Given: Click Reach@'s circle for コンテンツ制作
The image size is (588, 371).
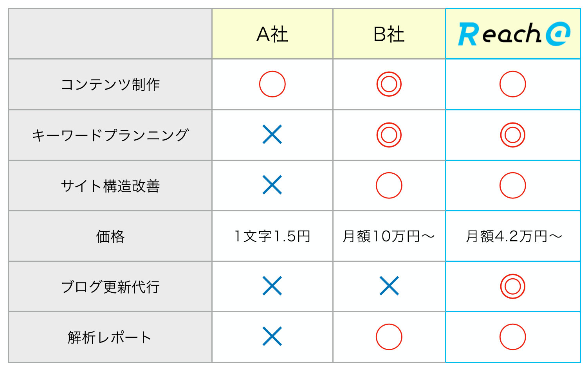Looking at the screenshot, I should coord(513,84).
